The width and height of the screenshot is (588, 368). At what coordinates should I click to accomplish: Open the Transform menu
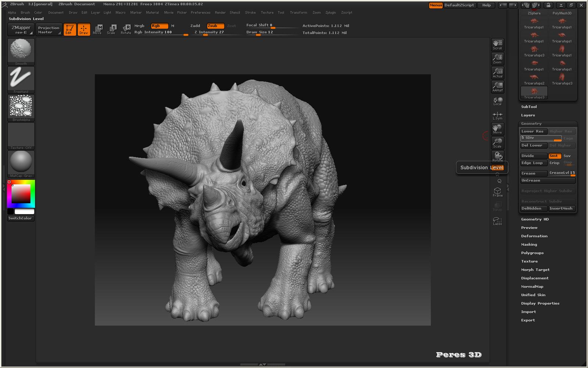(x=298, y=13)
